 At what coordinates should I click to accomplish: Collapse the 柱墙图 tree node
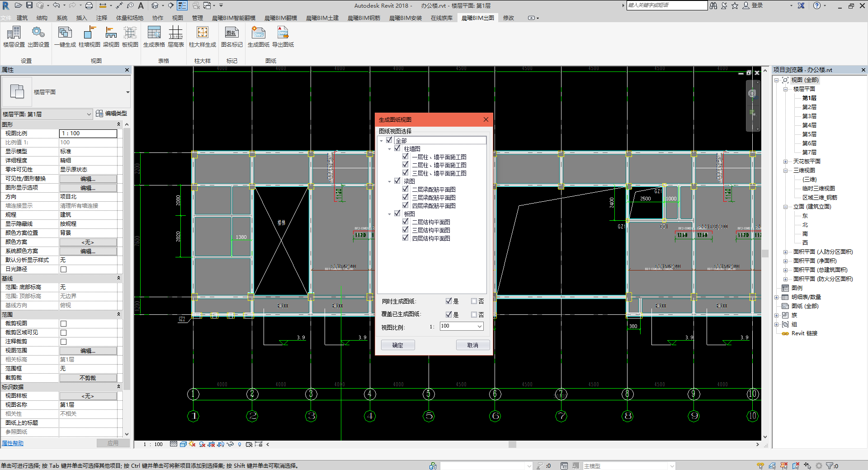(389, 149)
